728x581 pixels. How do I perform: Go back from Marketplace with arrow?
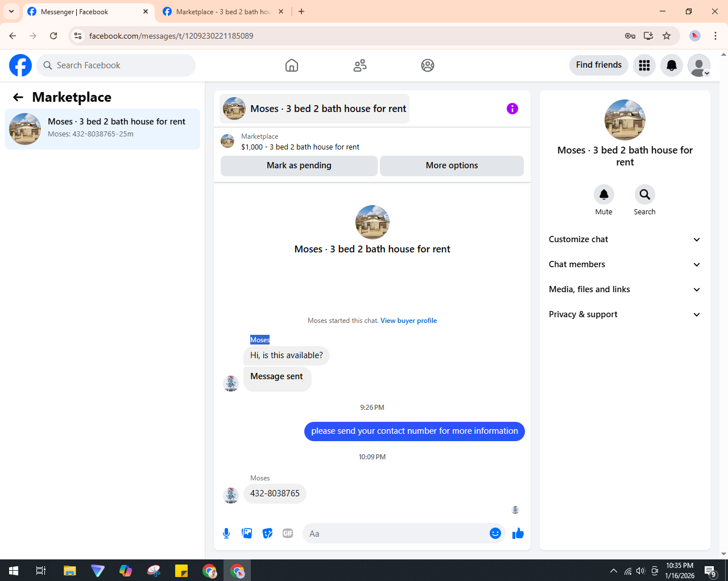click(x=18, y=97)
